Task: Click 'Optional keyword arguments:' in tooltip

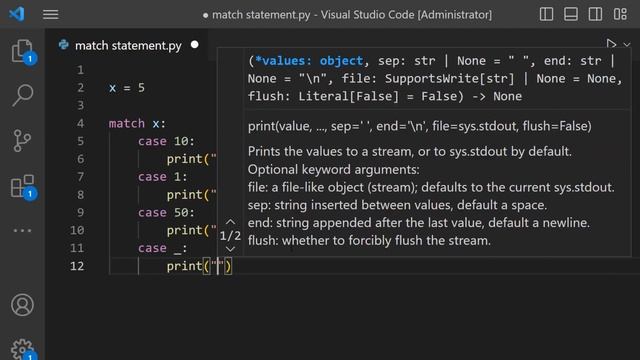Action: click(333, 169)
